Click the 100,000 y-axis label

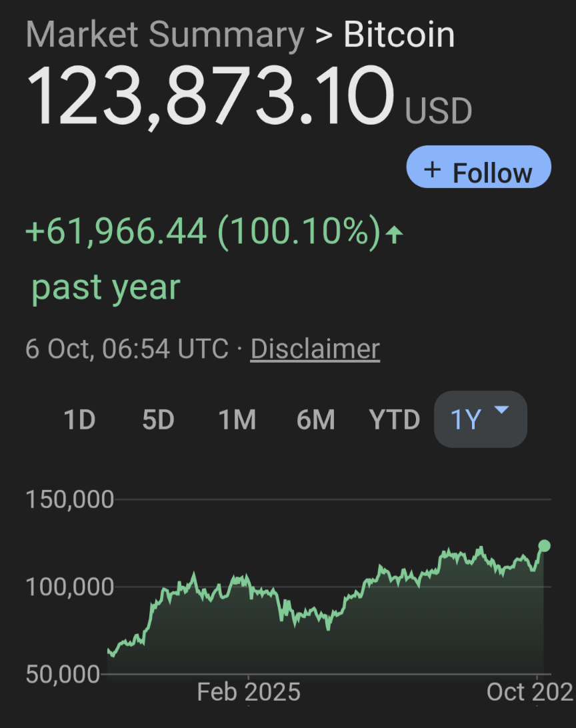70,587
